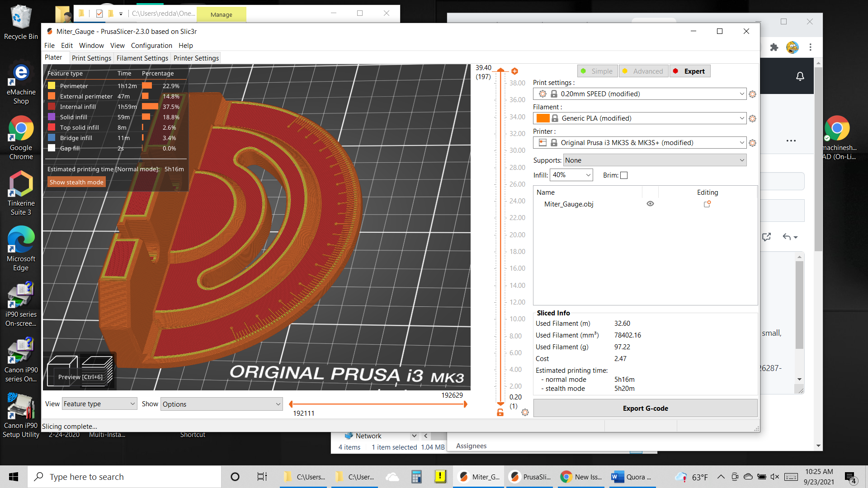This screenshot has height=488, width=868.
Task: Hide Miter_Gauge.obj with the eye toggle
Action: coord(650,203)
